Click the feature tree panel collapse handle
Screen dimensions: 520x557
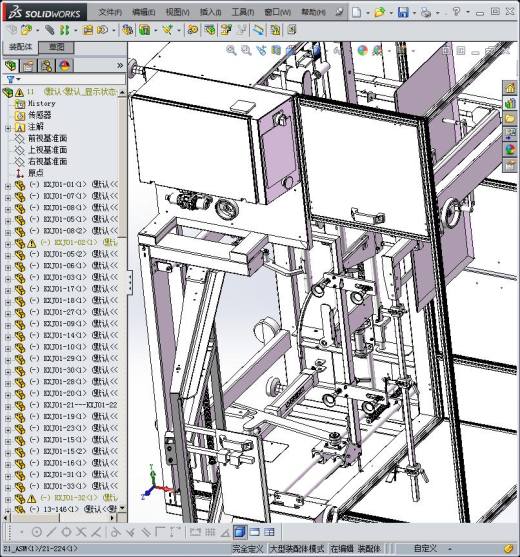tap(130, 282)
